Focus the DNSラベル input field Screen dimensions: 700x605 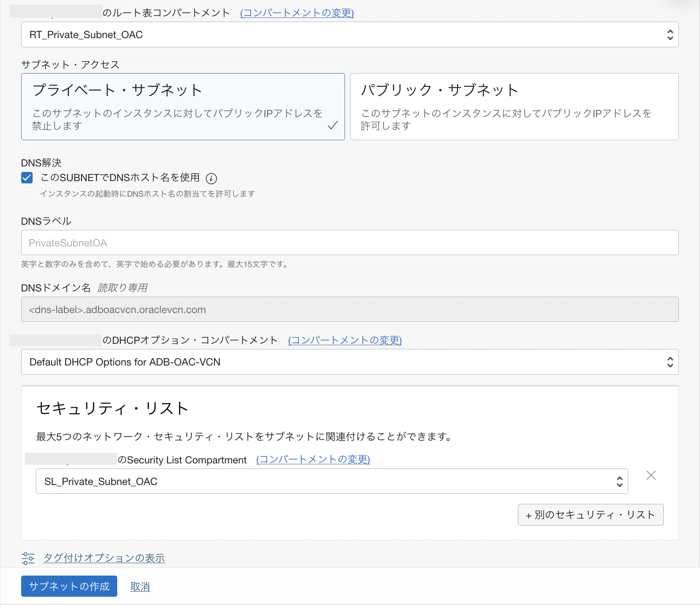[x=350, y=243]
